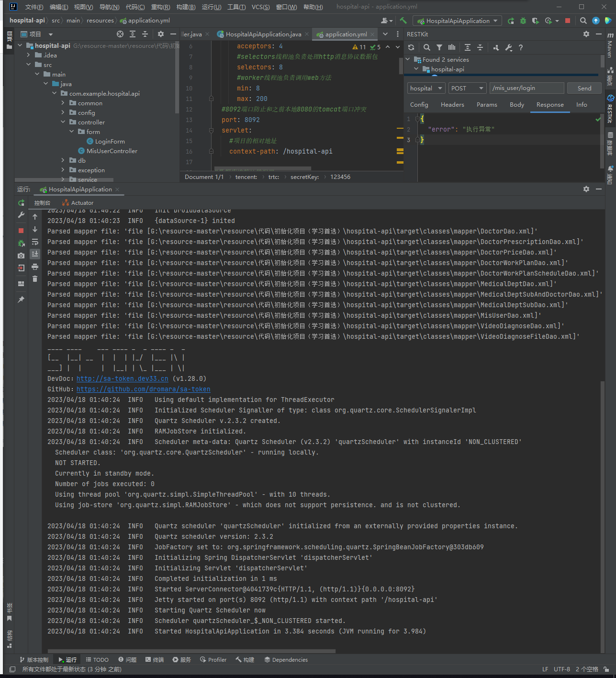The image size is (616, 678).
Task: Open the HospitalApiApplication run configuration dropdown
Action: (x=458, y=21)
